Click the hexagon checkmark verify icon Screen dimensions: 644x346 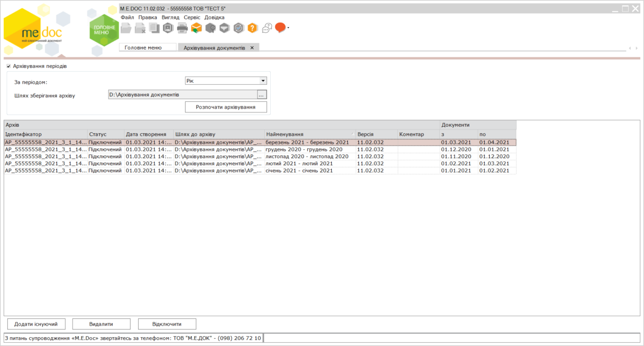[x=239, y=28]
